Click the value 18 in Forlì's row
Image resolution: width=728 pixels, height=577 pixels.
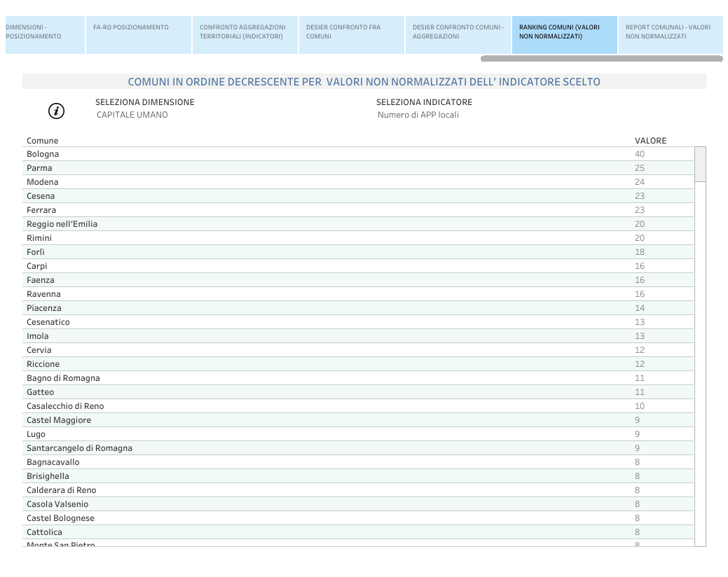640,252
